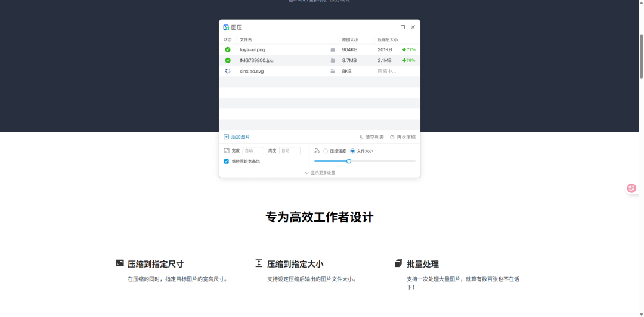Image resolution: width=644 pixels, height=317 pixels.
Task: Click original size 904KB cell
Action: (x=349, y=49)
